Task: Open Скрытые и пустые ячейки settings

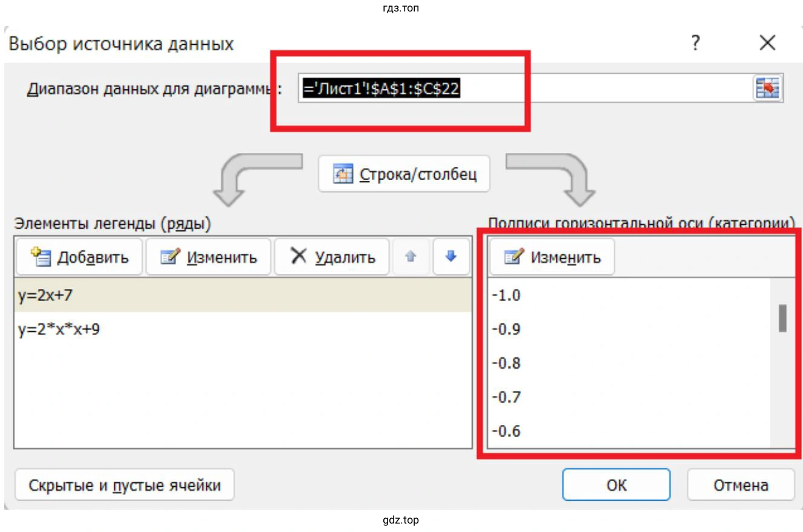Action: pyautogui.click(x=125, y=485)
